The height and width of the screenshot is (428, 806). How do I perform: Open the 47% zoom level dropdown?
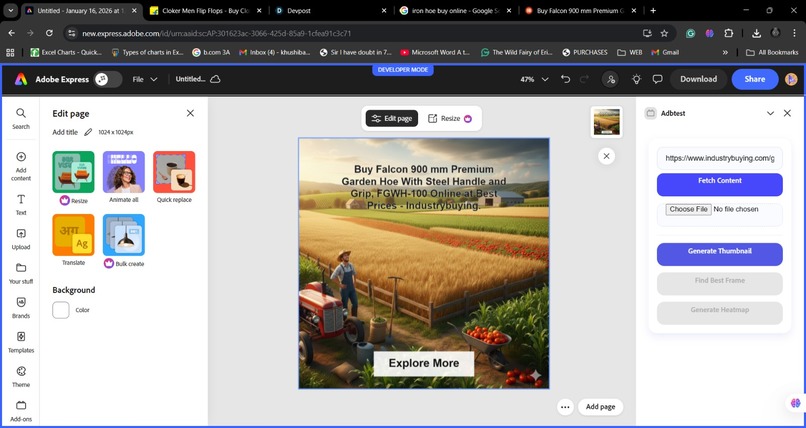click(535, 79)
